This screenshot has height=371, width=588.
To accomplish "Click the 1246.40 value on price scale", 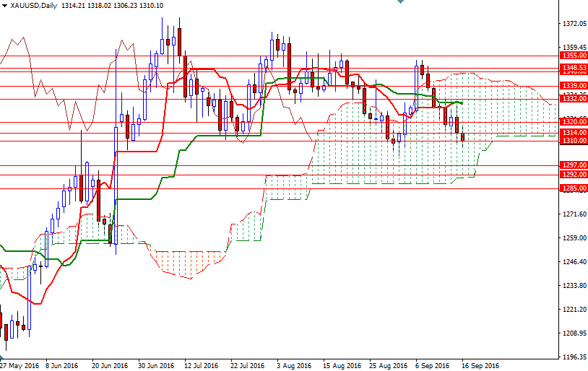I will click(x=574, y=262).
